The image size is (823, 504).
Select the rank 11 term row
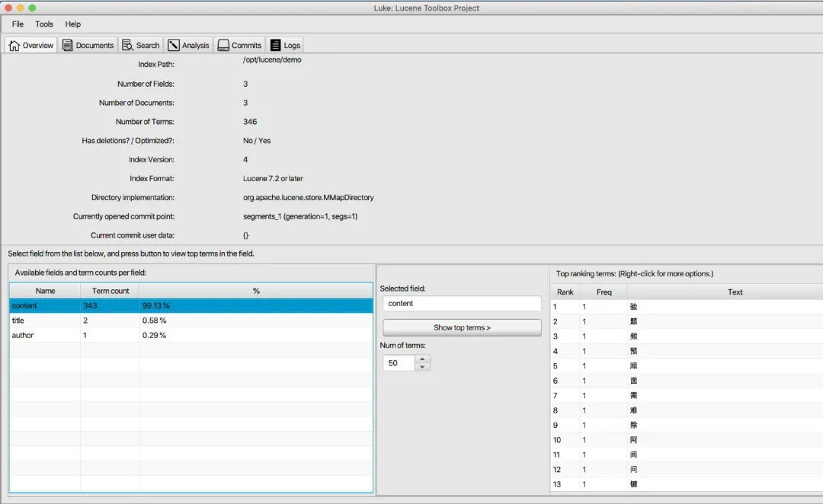(687, 455)
